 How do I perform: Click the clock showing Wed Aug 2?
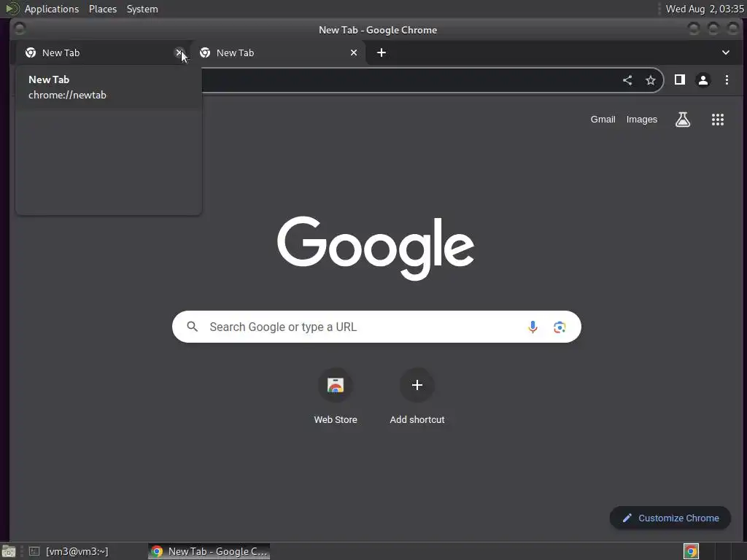pos(705,9)
